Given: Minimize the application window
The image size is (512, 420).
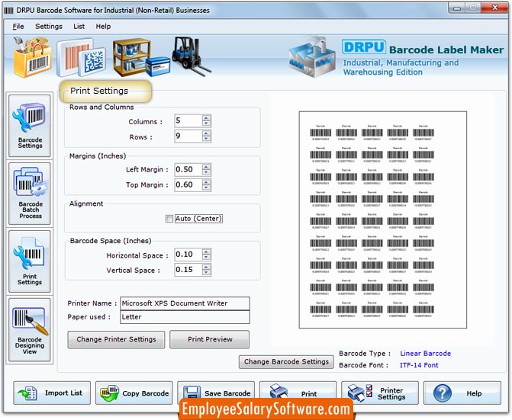Looking at the screenshot, I should coord(457,8).
